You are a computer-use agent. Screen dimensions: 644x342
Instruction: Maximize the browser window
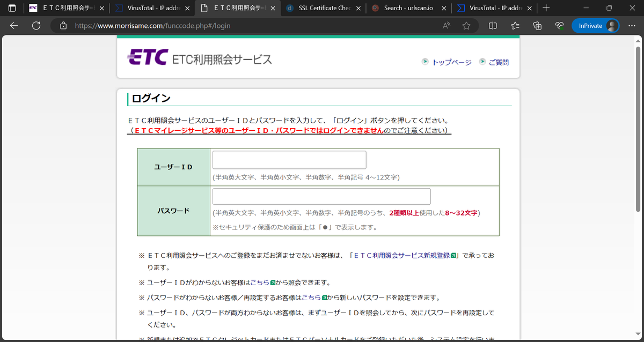(609, 8)
